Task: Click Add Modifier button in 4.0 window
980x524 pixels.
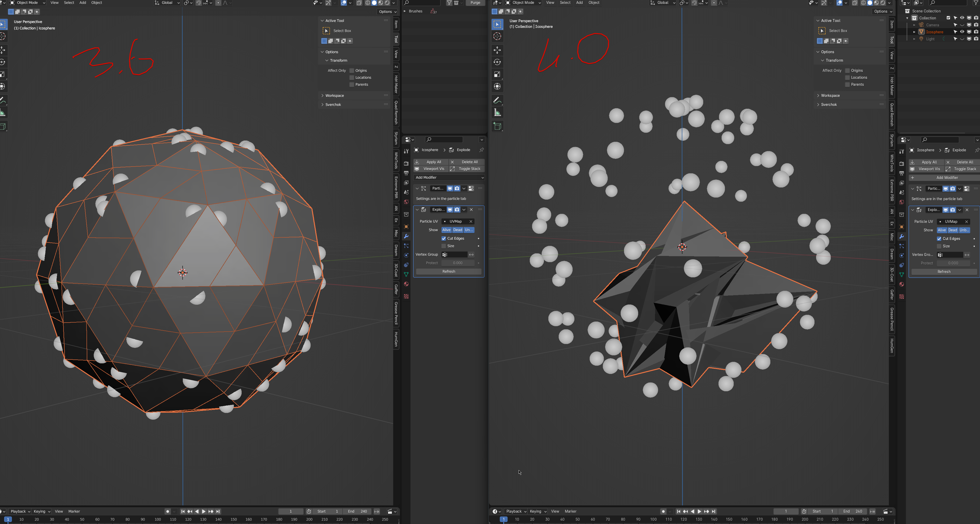Action: 944,178
